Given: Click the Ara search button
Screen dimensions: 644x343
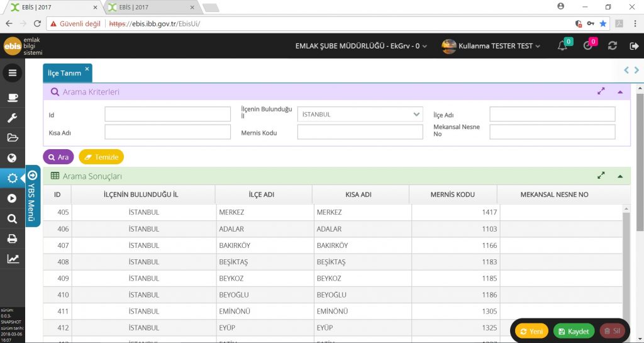Looking at the screenshot, I should coord(58,157).
